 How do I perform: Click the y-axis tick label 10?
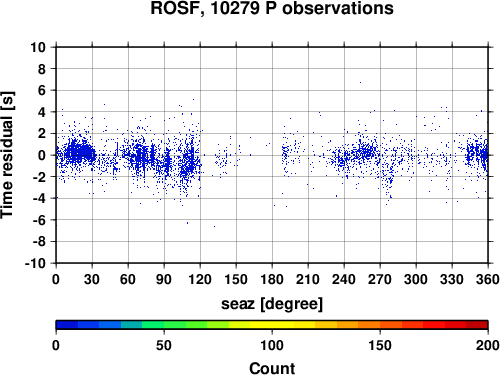point(38,47)
